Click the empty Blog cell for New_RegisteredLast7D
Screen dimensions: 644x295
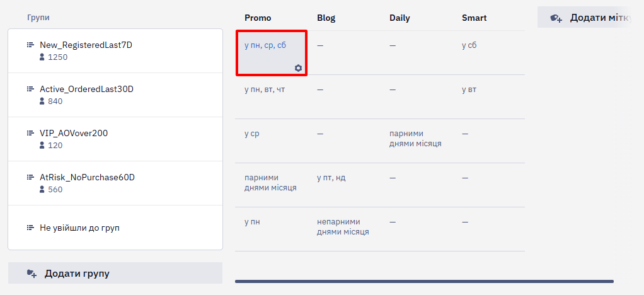coord(343,52)
